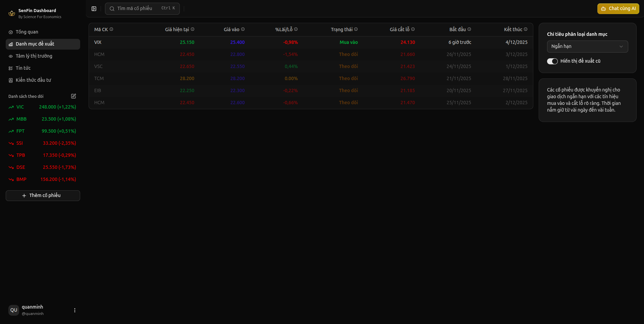The image size is (644, 324).
Task: Open user options three-dot menu
Action: click(x=75, y=310)
